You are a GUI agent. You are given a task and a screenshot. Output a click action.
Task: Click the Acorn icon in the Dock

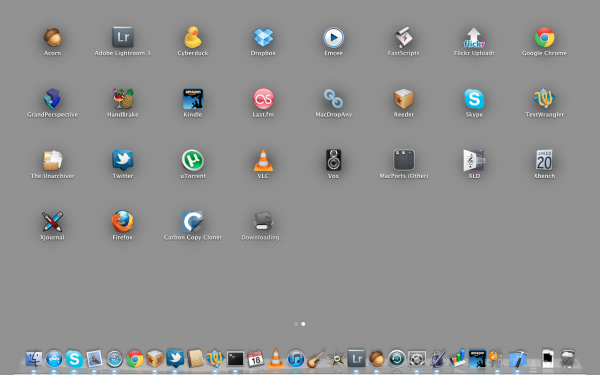pos(377,359)
